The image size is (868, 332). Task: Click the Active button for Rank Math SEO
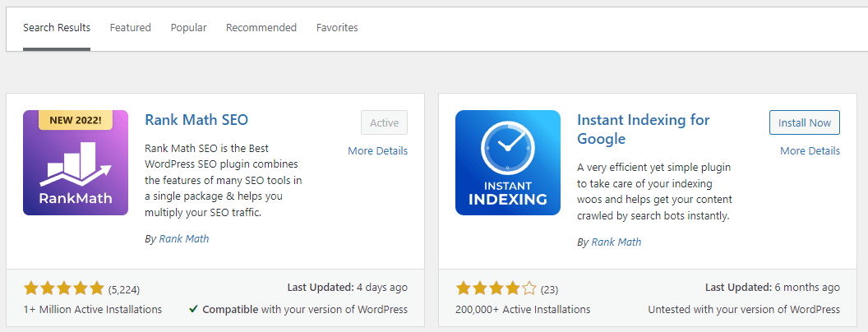coord(384,122)
